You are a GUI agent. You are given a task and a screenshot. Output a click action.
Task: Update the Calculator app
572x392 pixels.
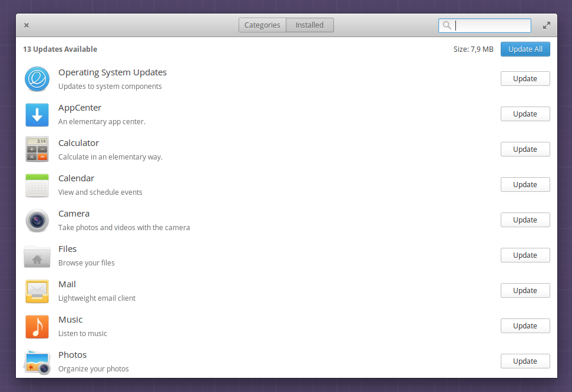point(525,150)
